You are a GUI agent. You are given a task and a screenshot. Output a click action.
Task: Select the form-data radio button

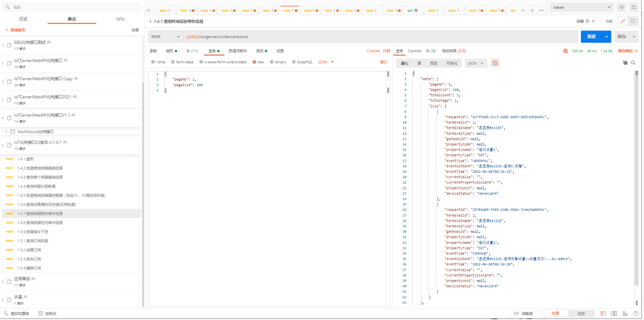coord(173,62)
